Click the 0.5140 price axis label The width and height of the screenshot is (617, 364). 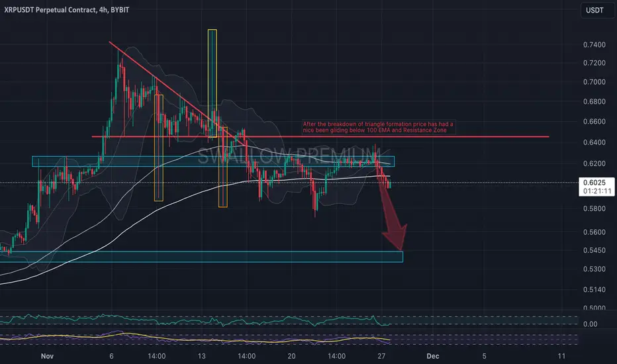pos(594,290)
